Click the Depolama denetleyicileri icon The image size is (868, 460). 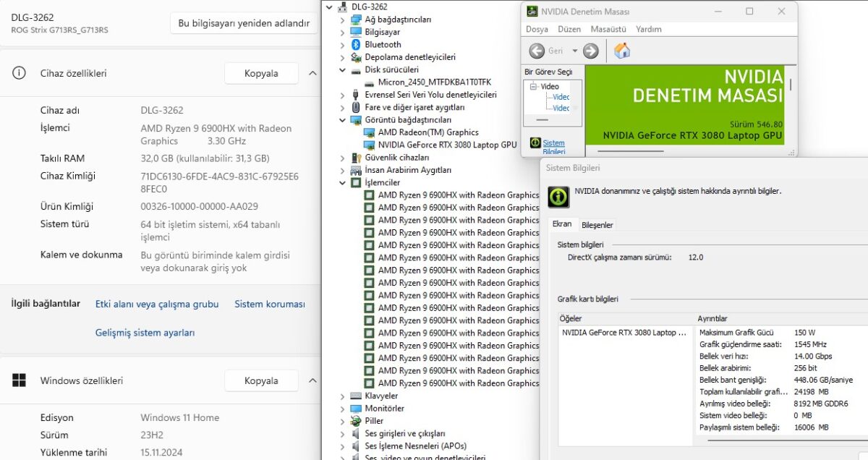click(x=356, y=57)
